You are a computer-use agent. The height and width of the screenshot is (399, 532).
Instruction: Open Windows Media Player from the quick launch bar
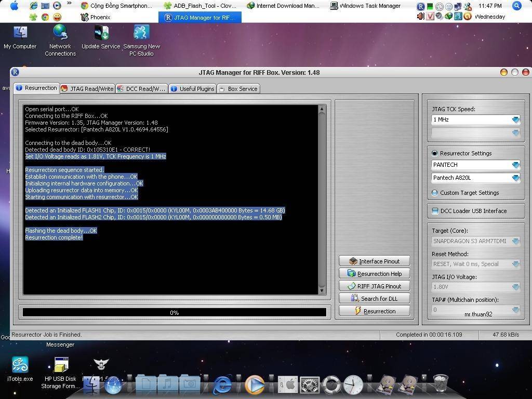pos(57,5)
